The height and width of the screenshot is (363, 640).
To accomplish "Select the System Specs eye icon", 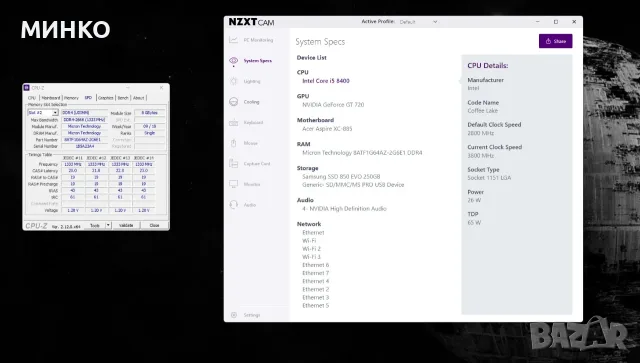I will pyautogui.click(x=233, y=60).
